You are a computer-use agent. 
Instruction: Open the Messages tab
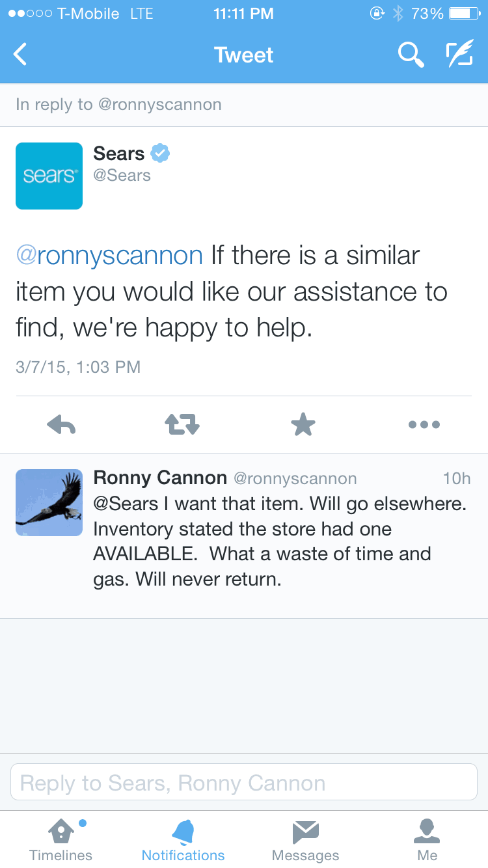tap(305, 840)
